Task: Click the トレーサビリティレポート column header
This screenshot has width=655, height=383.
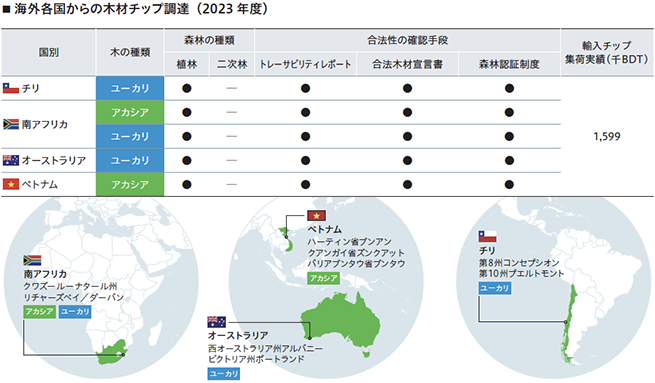Action: (x=305, y=64)
